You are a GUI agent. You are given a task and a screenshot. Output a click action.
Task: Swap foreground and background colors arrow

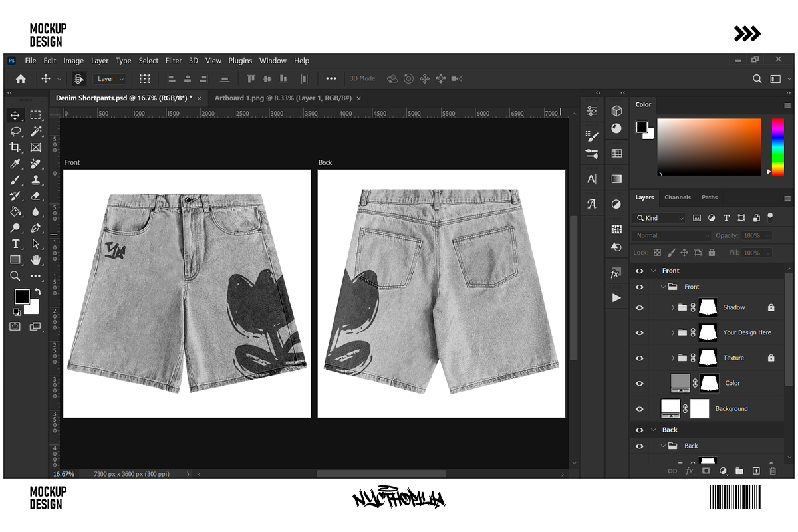(38, 291)
